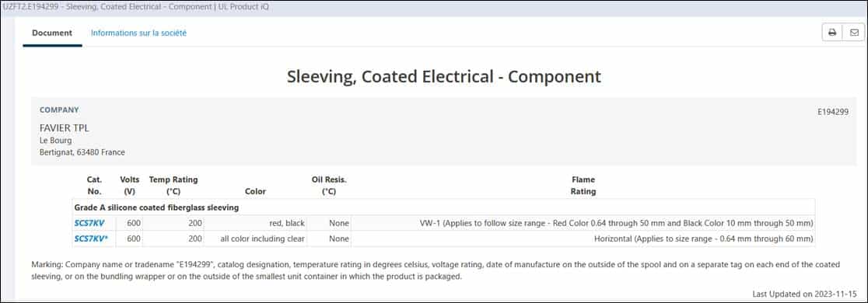The image size is (868, 303).
Task: Click the red, black color cell
Action: [254, 224]
